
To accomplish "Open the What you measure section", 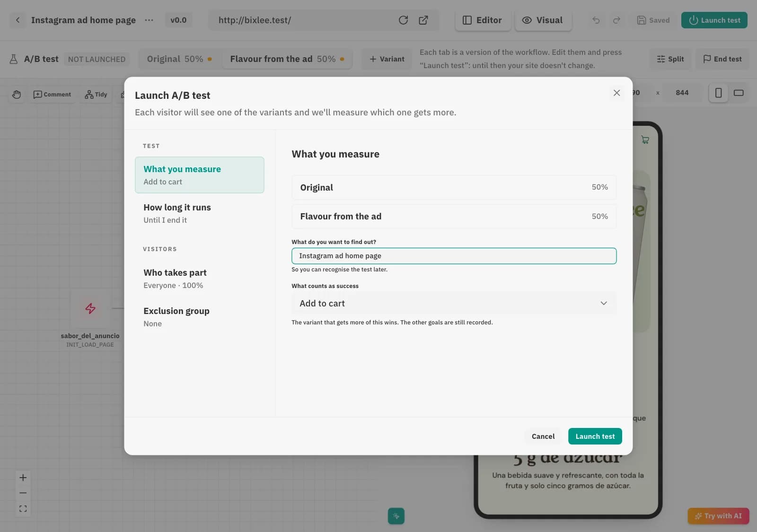I will (x=199, y=175).
